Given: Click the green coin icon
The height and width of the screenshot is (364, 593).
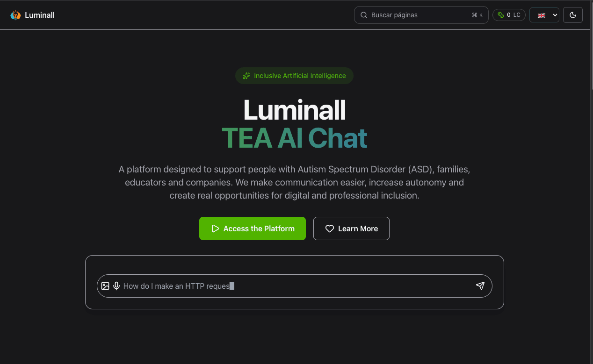Looking at the screenshot, I should point(501,15).
